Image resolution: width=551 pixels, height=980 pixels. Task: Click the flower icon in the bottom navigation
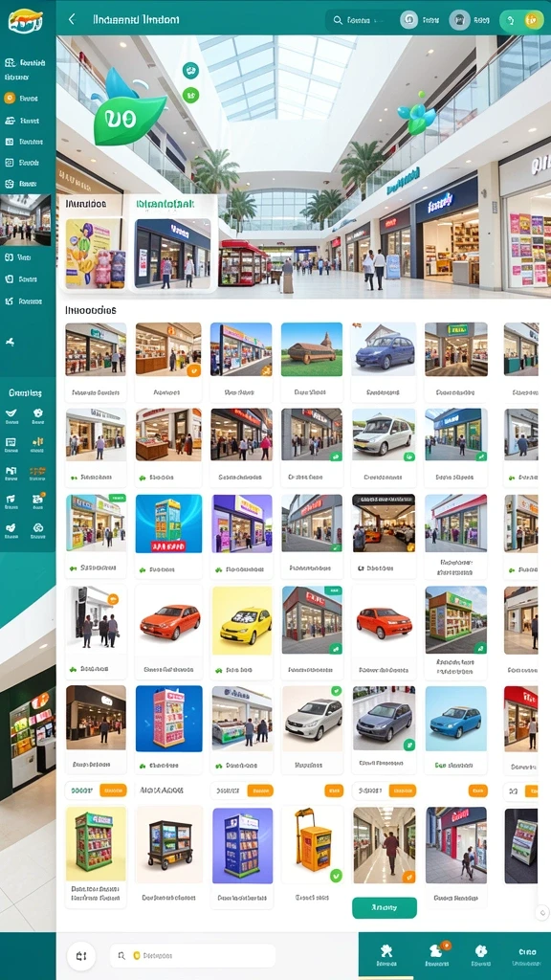[480, 950]
